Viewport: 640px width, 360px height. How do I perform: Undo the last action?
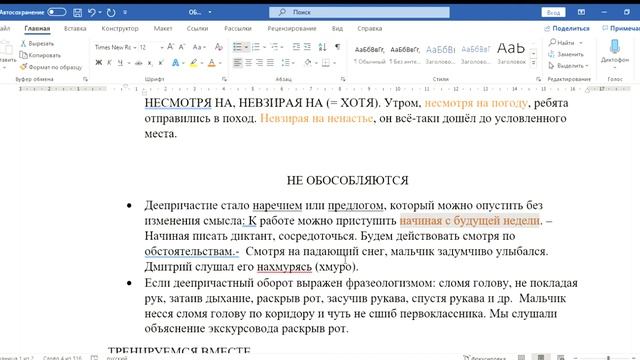coord(92,13)
